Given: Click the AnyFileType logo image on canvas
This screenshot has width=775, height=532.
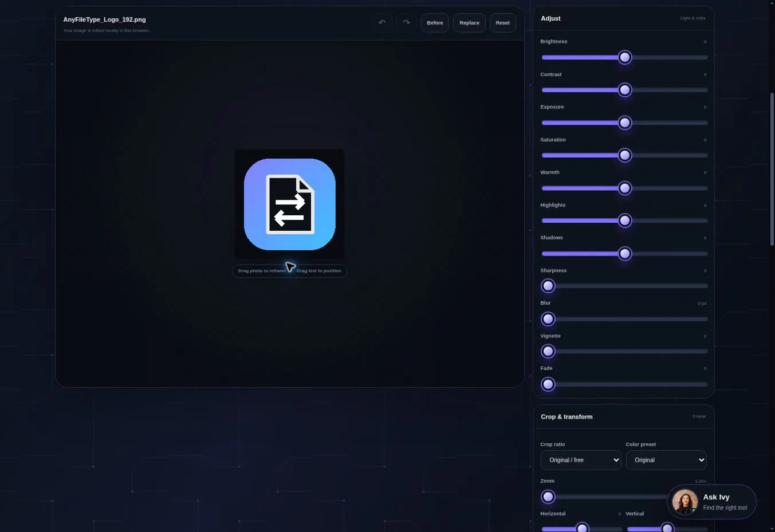Looking at the screenshot, I should pos(290,204).
